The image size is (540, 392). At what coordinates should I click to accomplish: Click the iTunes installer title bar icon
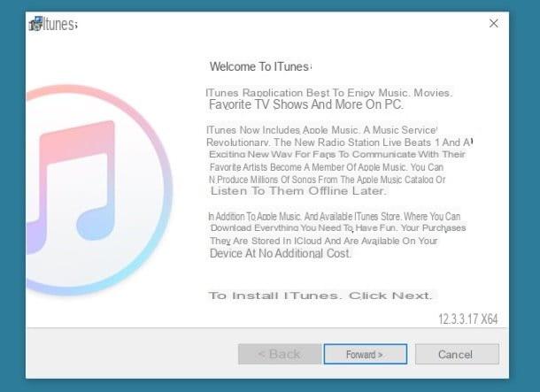click(35, 23)
